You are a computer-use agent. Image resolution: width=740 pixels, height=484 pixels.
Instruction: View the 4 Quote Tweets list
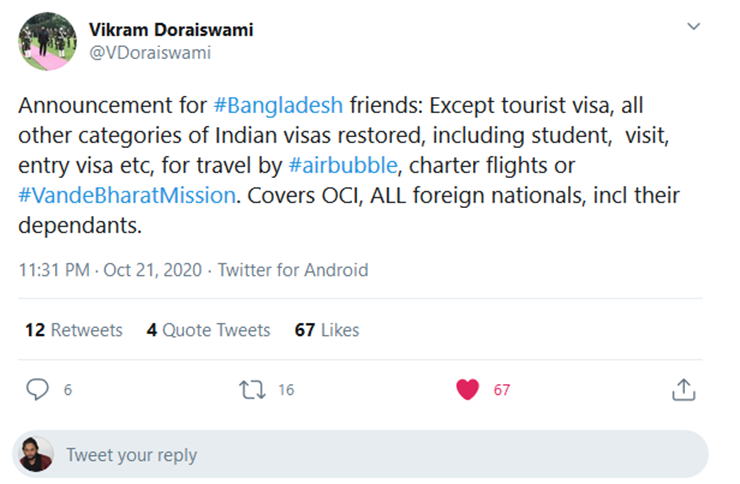click(208, 330)
